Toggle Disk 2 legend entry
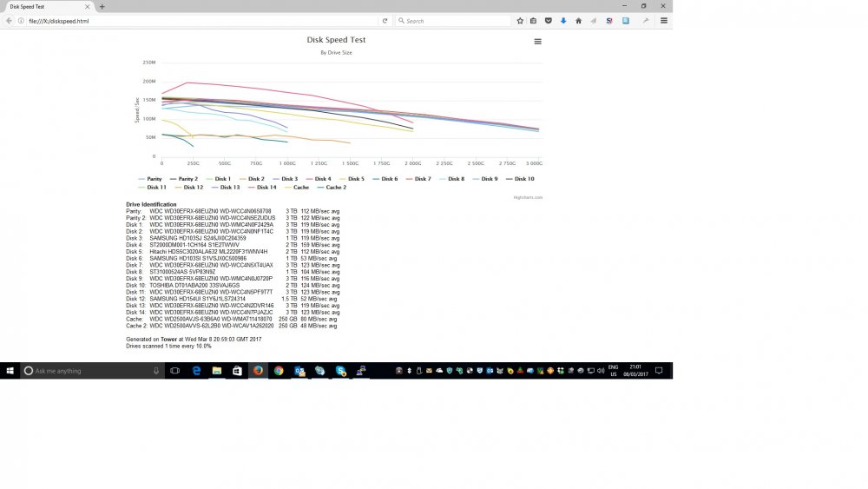Viewport: 868px width, 489px height. [x=252, y=179]
